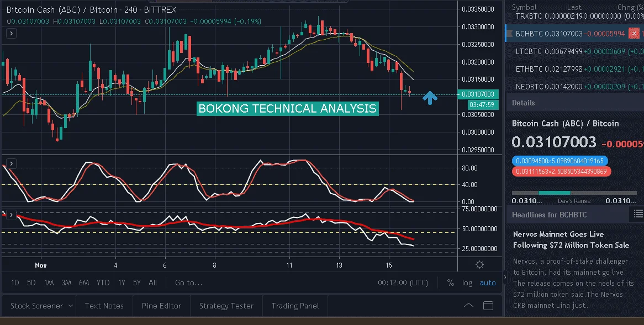Open the Strategy Tester tab
Viewport: 644px width, 325px height.
click(x=226, y=306)
